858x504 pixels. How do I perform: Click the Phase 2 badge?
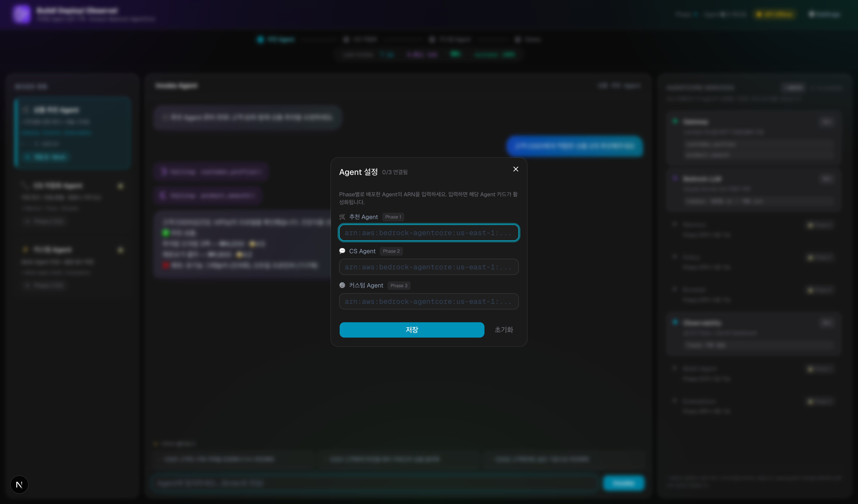tap(391, 251)
